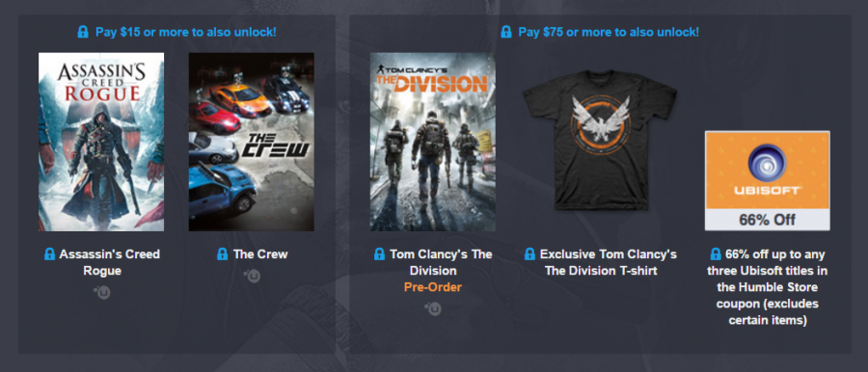Click the lock icon beside Pay $75 header
Image resolution: width=868 pixels, height=372 pixels.
[x=506, y=32]
